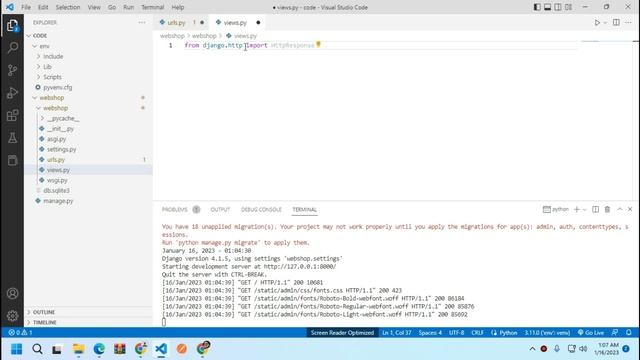Toggle bottom panel layout icon
The image size is (640, 360).
coord(547,7)
